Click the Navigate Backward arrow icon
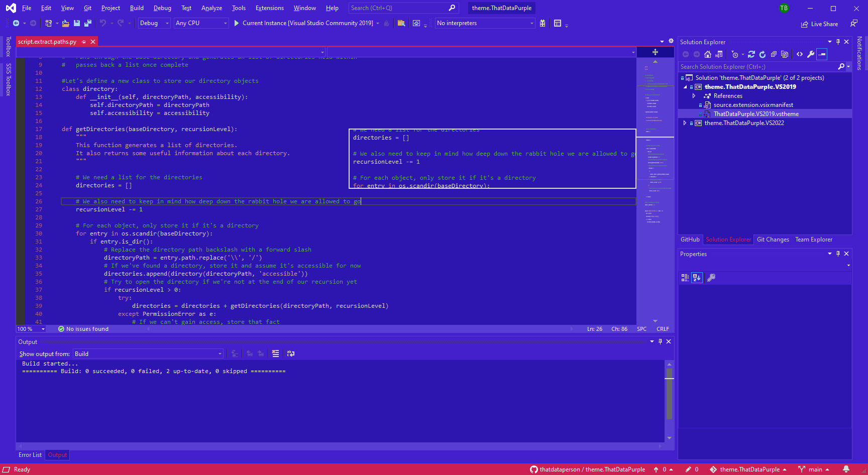The image size is (868, 475). (x=15, y=23)
